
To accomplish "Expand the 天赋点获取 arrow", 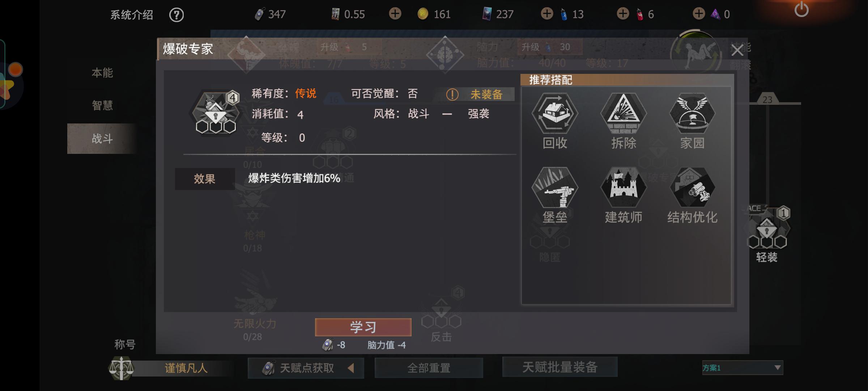I will 350,368.
